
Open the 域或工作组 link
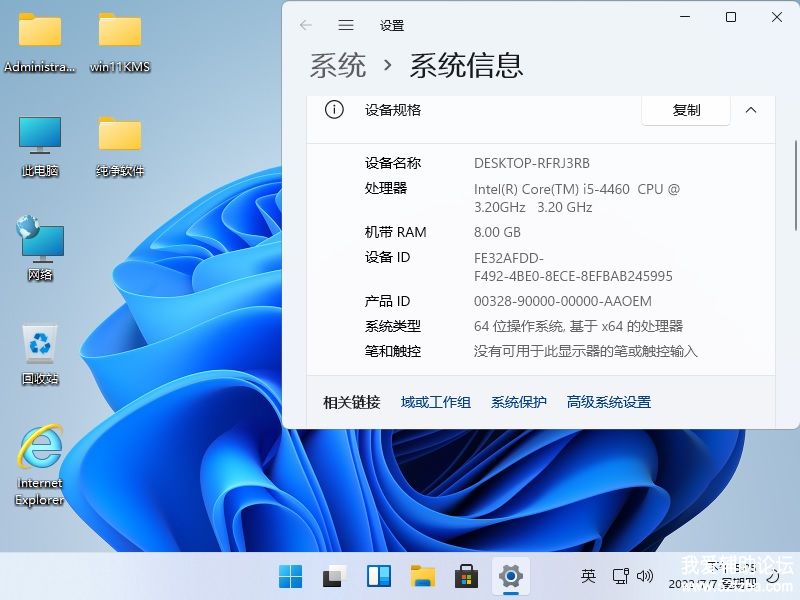(435, 402)
